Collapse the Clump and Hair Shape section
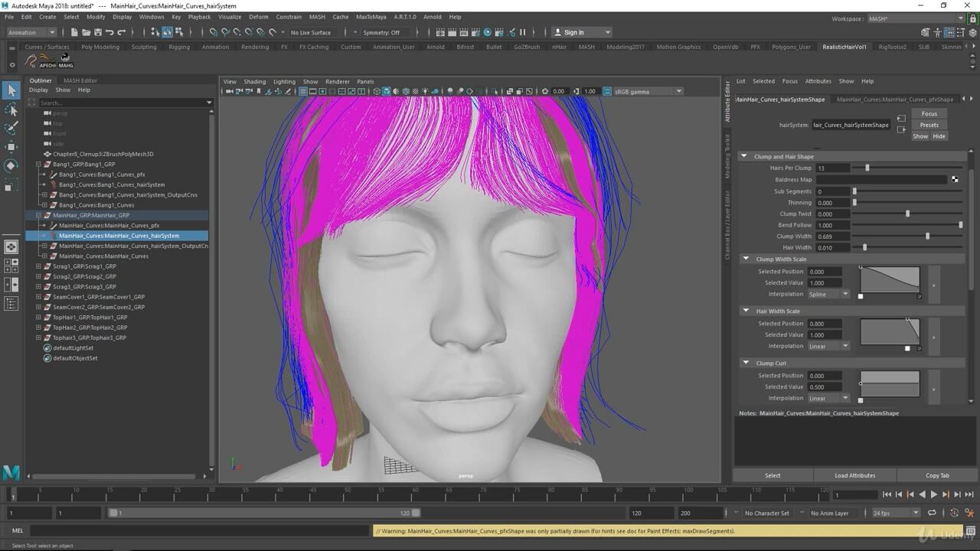Screen dimensions: 980x551 pyautogui.click(x=743, y=157)
